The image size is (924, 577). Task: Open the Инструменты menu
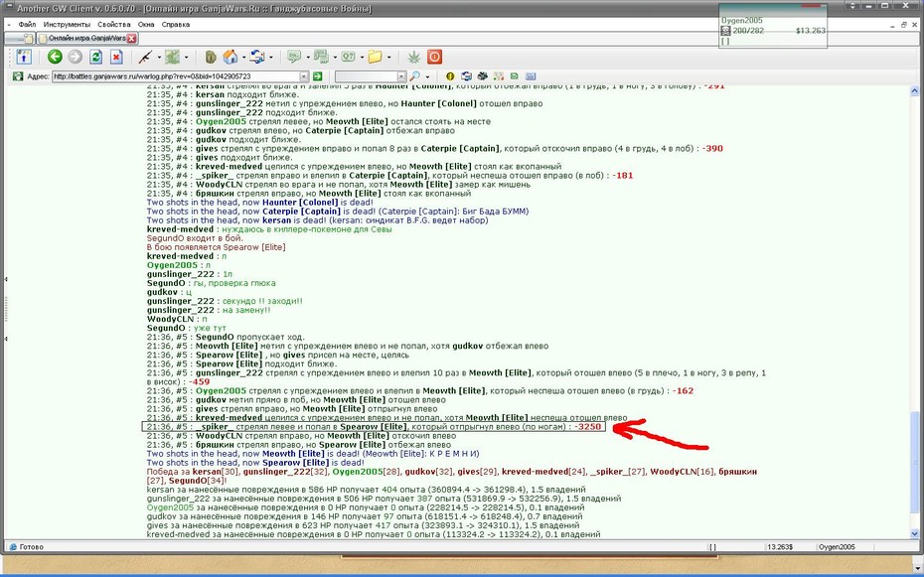(67, 25)
